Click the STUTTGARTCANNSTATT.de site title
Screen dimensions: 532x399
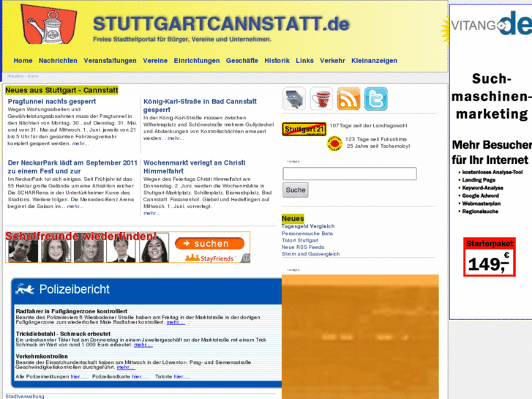pyautogui.click(x=221, y=23)
